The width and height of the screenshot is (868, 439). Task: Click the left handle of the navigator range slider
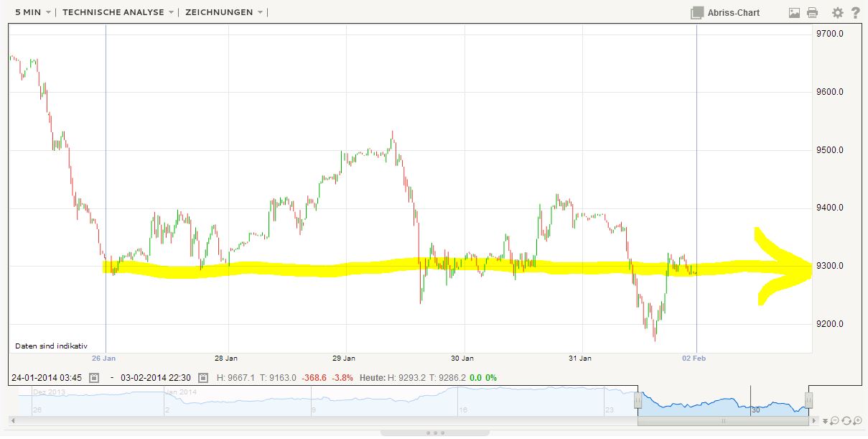(637, 399)
